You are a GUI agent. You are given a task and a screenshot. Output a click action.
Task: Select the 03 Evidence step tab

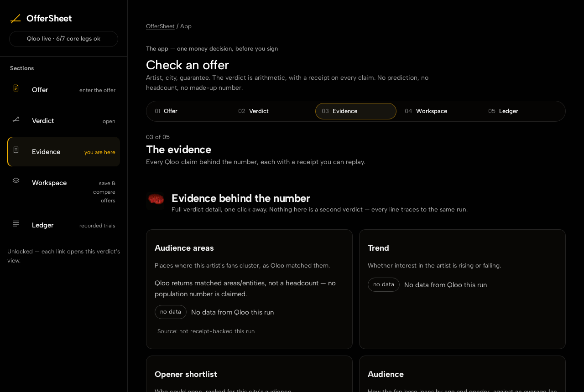[x=356, y=111]
